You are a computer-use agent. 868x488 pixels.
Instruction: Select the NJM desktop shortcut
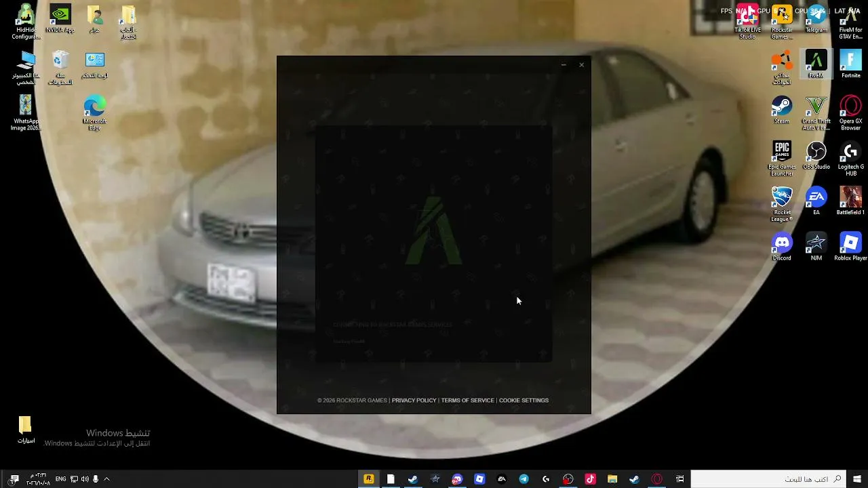816,247
